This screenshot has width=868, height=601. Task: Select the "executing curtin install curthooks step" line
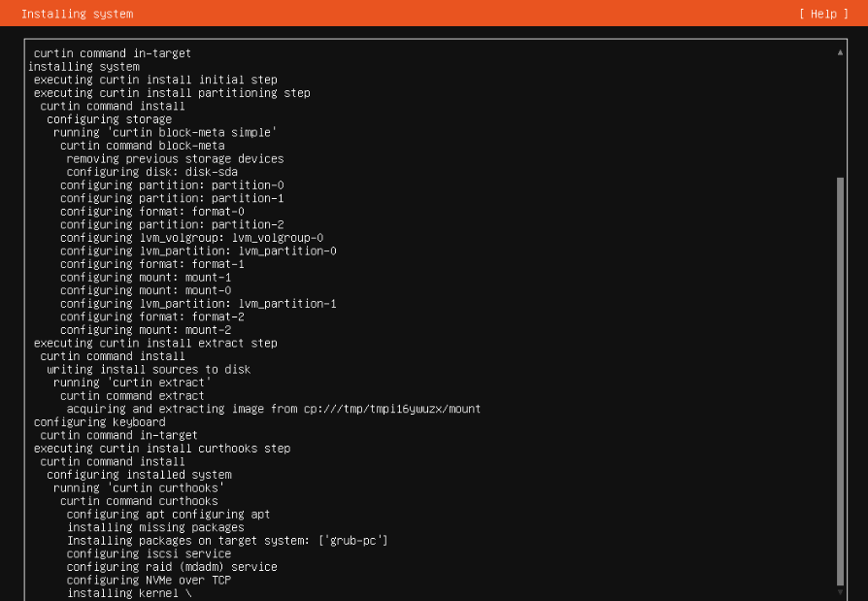coord(162,449)
